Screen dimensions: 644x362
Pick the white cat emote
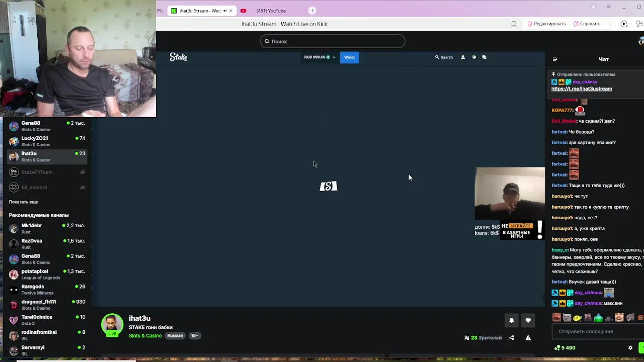coord(567,317)
